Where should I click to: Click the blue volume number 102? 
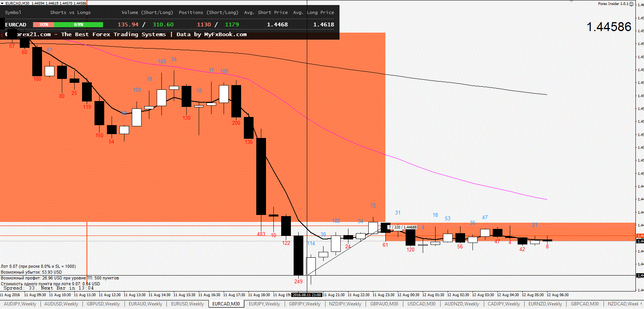(336, 221)
